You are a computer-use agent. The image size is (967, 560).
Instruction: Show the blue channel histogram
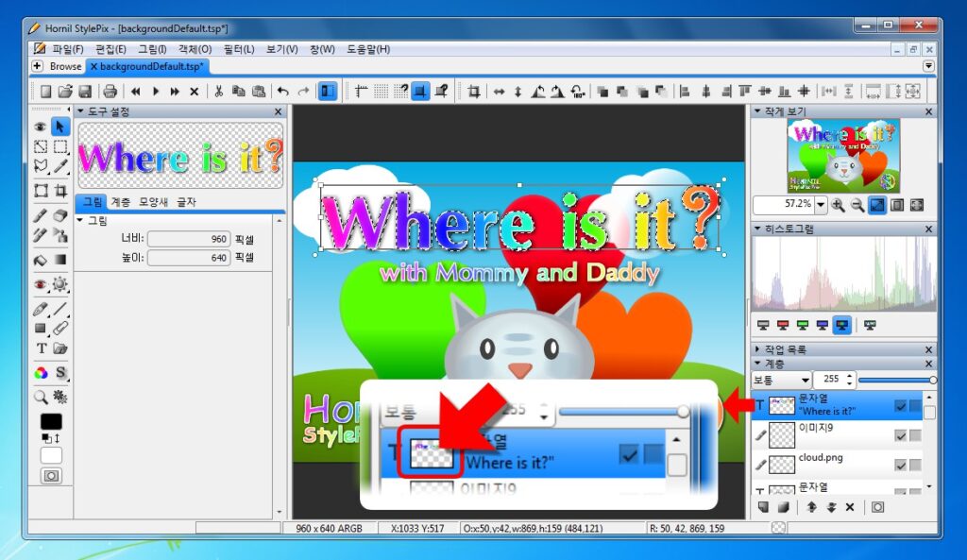point(823,325)
